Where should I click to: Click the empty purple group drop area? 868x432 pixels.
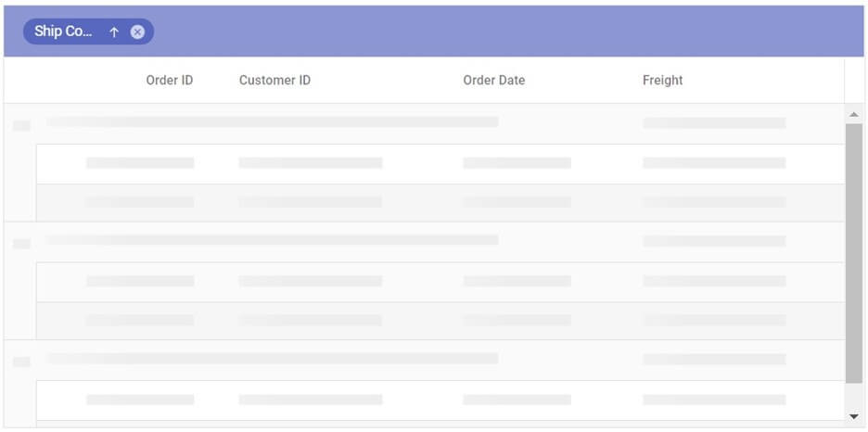(x=501, y=32)
